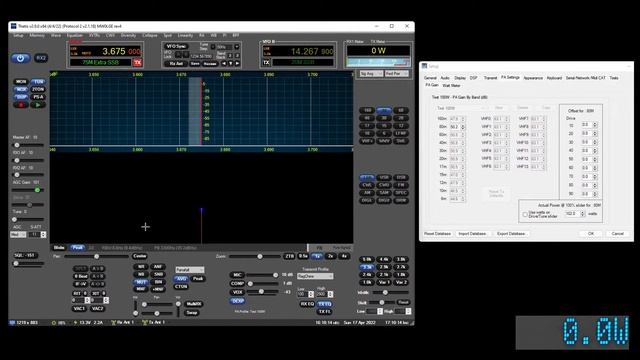640x360 pixels.
Task: Toggle the 2TON two-tone test button
Action: [x=38, y=89]
